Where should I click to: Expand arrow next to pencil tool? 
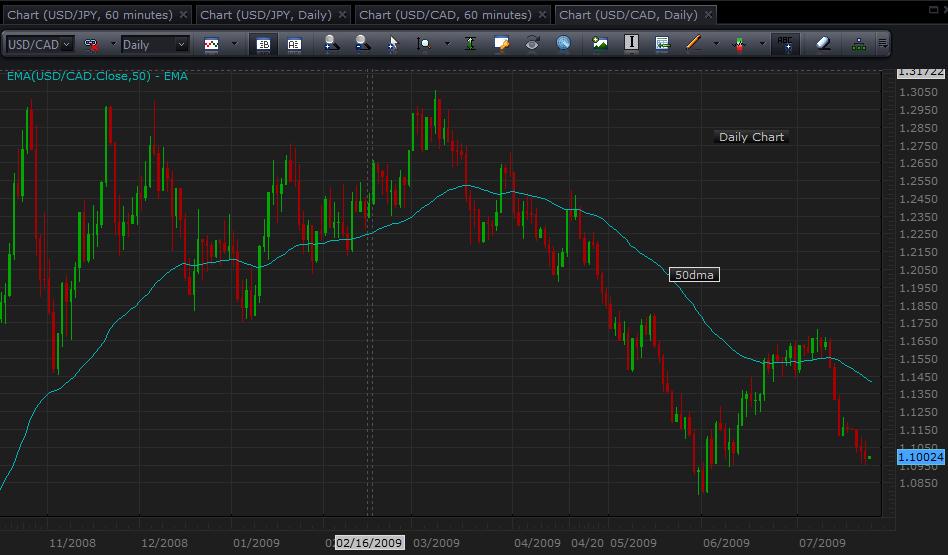coord(716,44)
